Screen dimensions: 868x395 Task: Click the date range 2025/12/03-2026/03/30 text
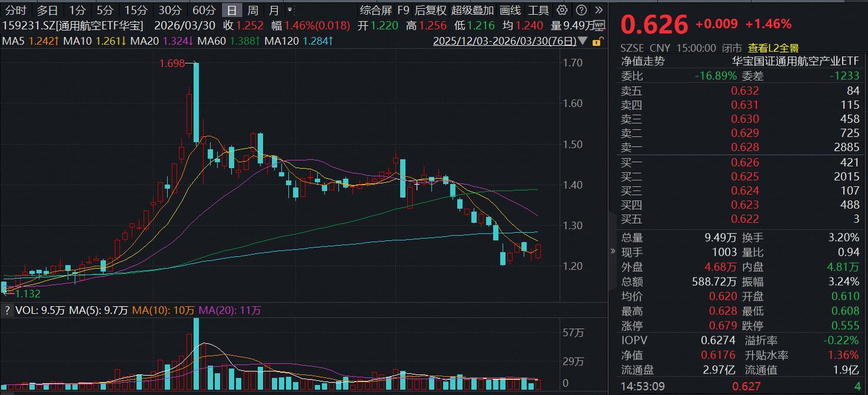505,41
